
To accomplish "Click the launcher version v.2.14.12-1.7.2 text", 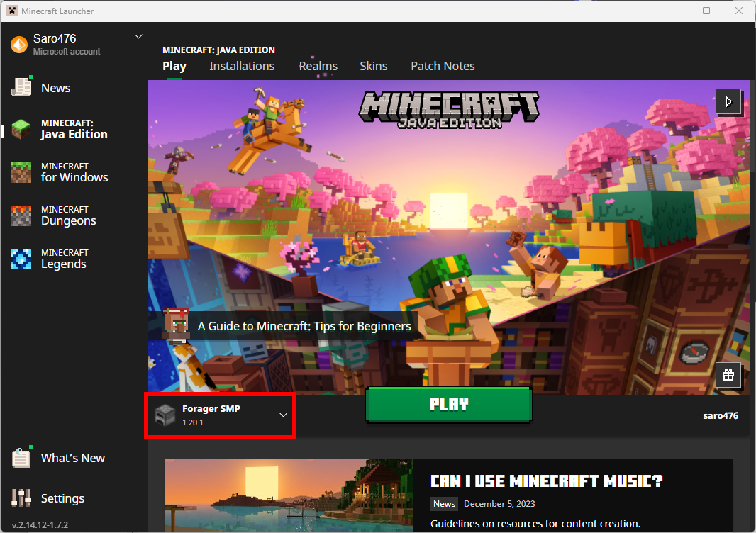I will coord(40,524).
